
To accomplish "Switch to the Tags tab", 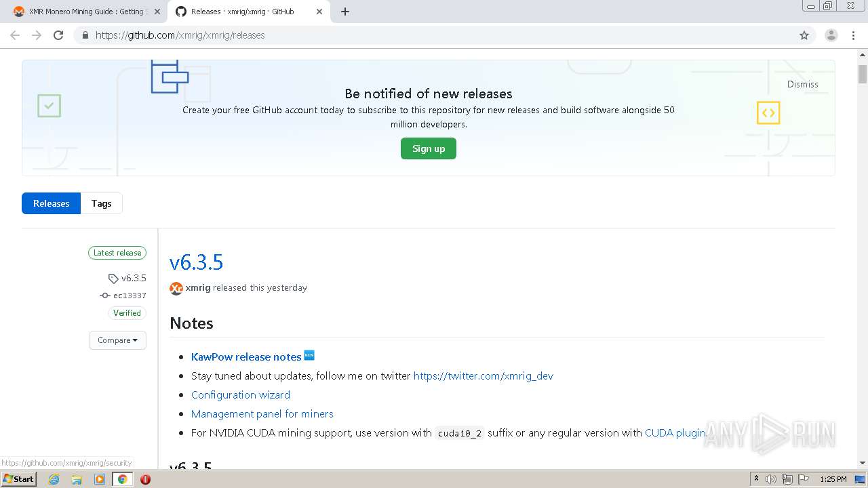I will pos(101,203).
